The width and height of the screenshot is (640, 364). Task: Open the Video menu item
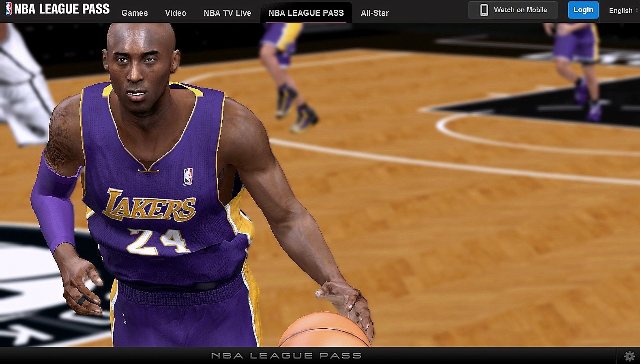click(176, 13)
